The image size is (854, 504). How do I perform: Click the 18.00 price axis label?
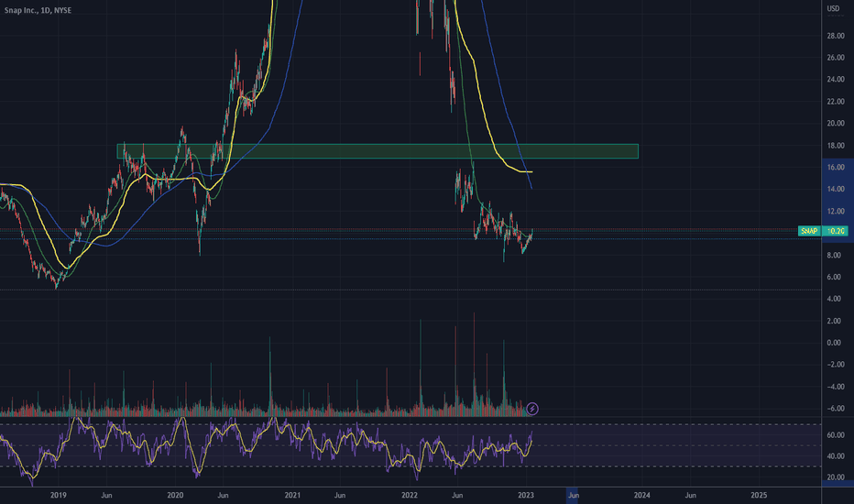pyautogui.click(x=836, y=146)
